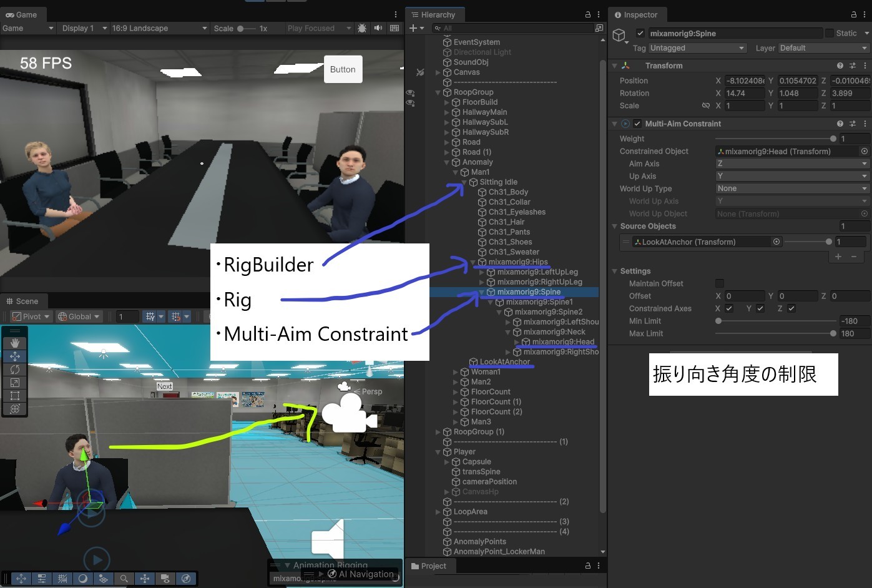The height and width of the screenshot is (588, 872).
Task: Open the Aim Axis dropdown
Action: pos(791,164)
